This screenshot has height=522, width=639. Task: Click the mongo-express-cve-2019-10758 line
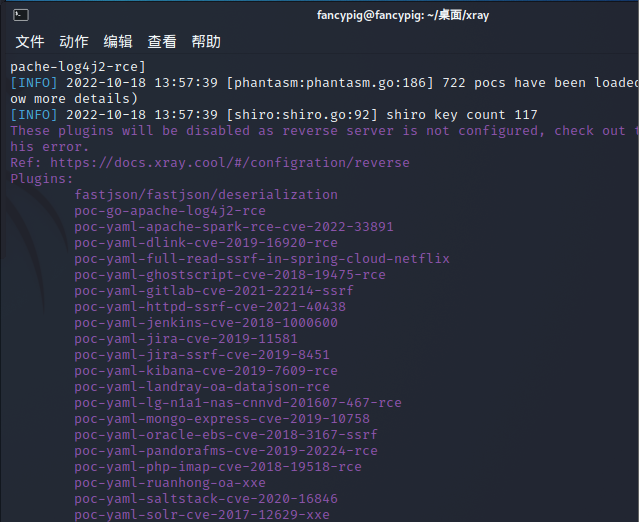[222, 419]
